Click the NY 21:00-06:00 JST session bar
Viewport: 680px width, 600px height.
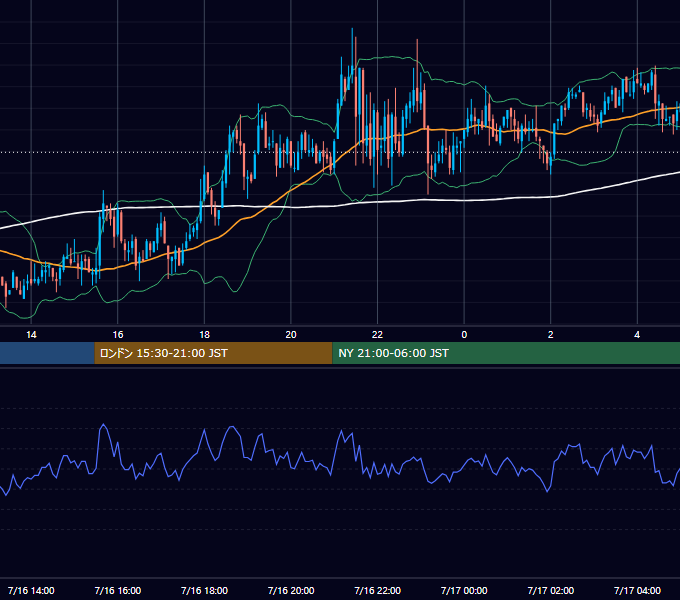pyautogui.click(x=506, y=353)
